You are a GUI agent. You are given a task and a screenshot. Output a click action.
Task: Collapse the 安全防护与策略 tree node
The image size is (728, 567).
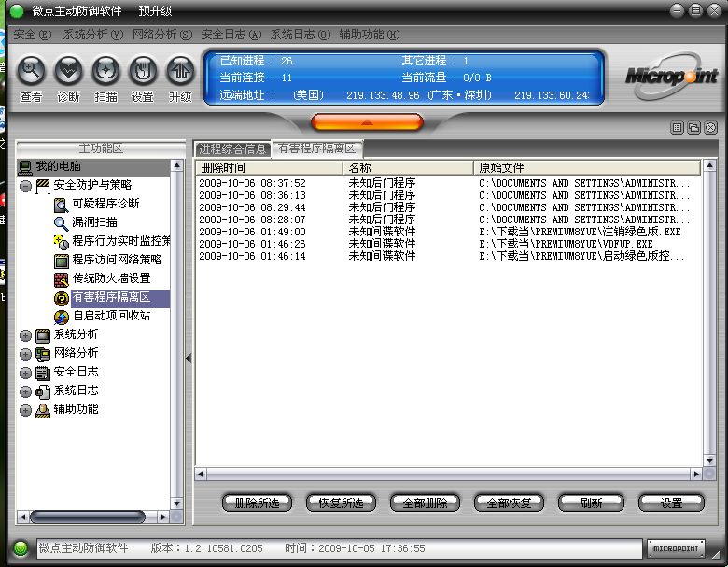coord(25,187)
